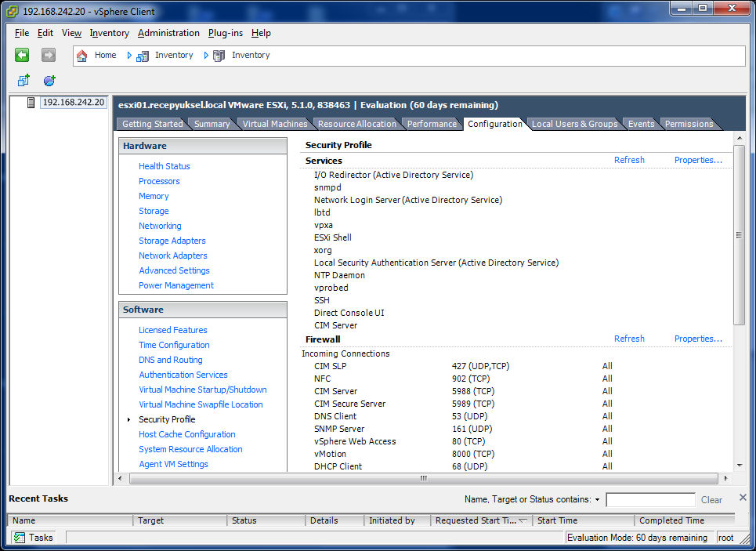Click the green back navigation arrow

coord(22,55)
